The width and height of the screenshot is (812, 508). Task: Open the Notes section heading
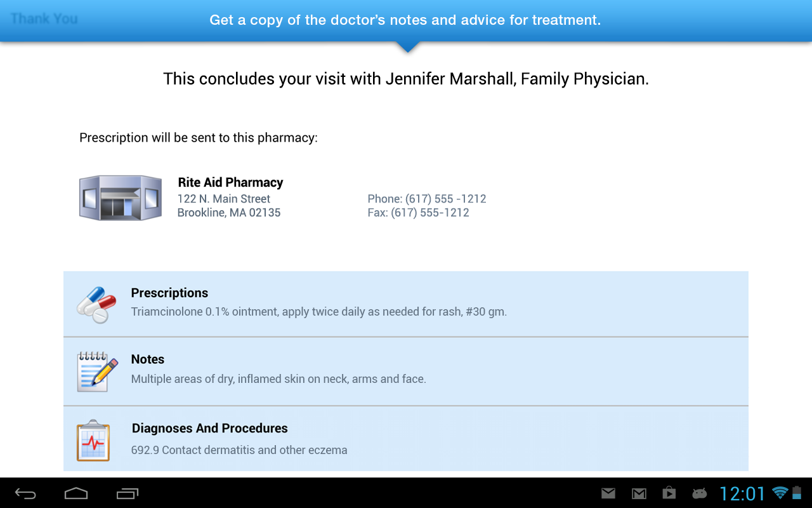148,359
